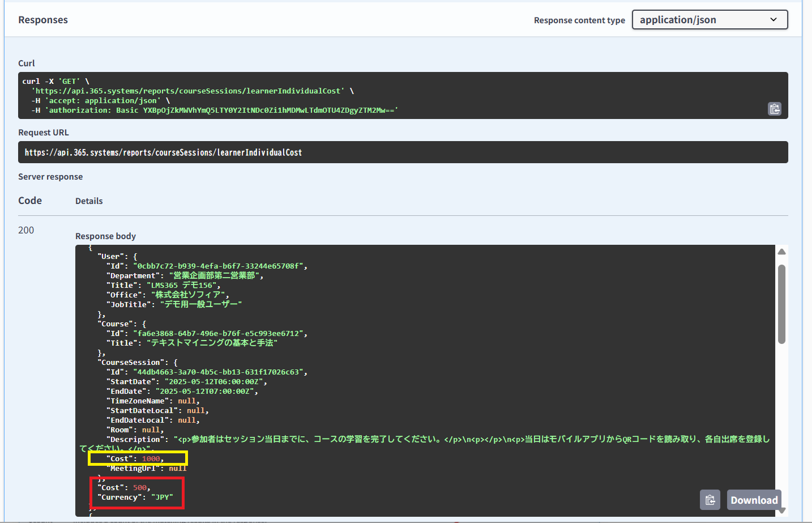Click the Department value 営業企画部第二営業部
This screenshot has height=523, width=812.
click(x=214, y=276)
